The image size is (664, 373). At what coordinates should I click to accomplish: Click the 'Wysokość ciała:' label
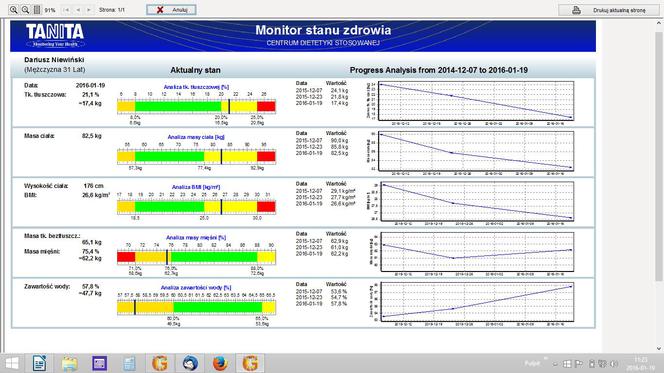coord(46,186)
